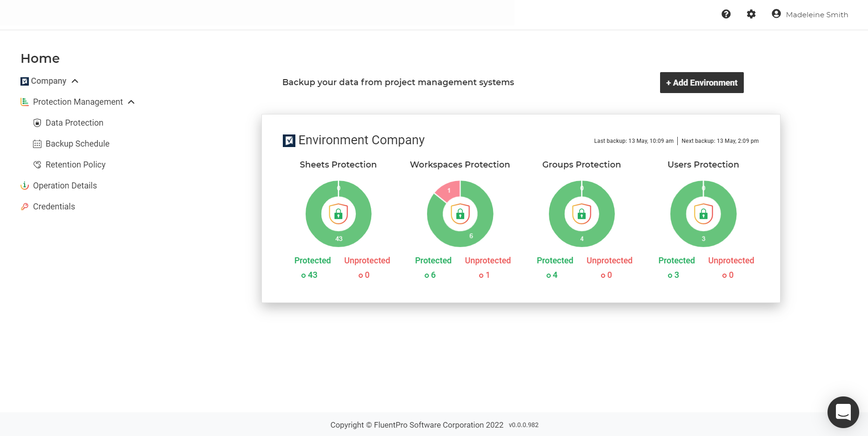Open the chat support bubble icon
Image resolution: width=868 pixels, height=436 pixels.
[x=843, y=412]
